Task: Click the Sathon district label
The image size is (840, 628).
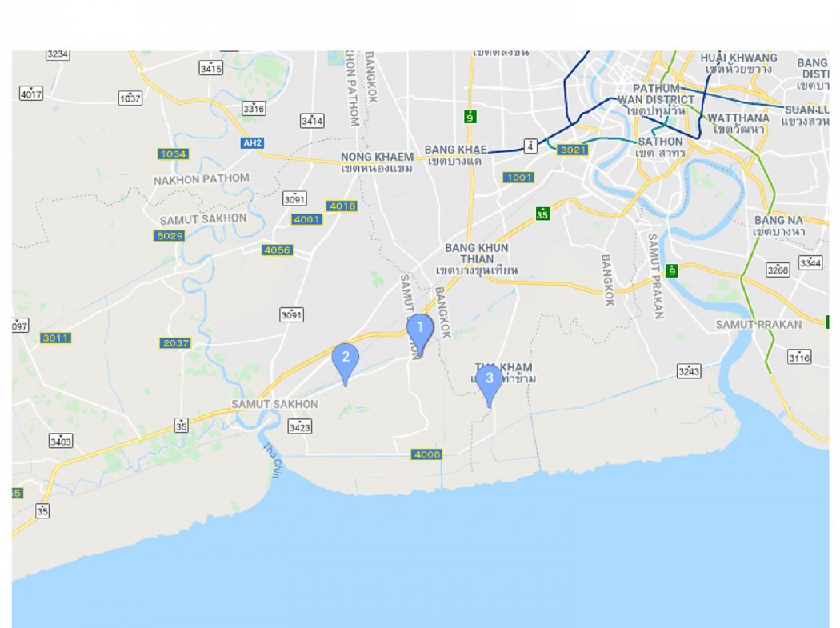Action: tap(660, 147)
